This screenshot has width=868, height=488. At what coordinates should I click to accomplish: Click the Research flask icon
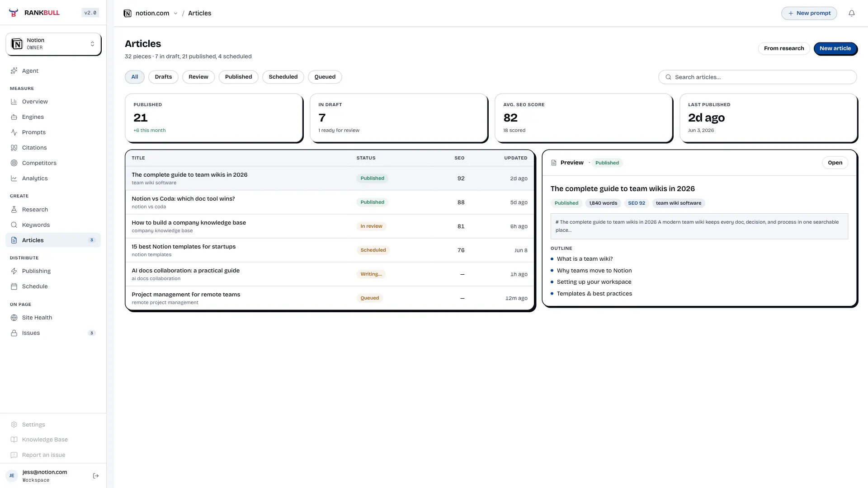(14, 210)
